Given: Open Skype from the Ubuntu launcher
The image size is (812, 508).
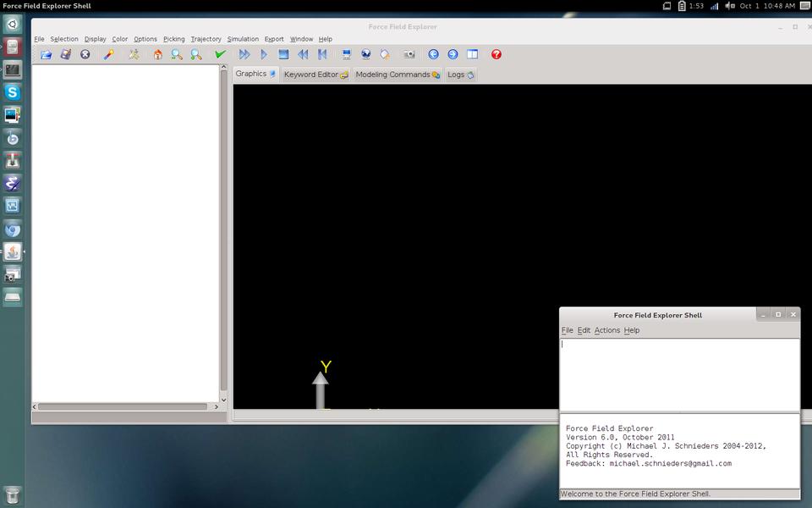Looking at the screenshot, I should (x=13, y=92).
